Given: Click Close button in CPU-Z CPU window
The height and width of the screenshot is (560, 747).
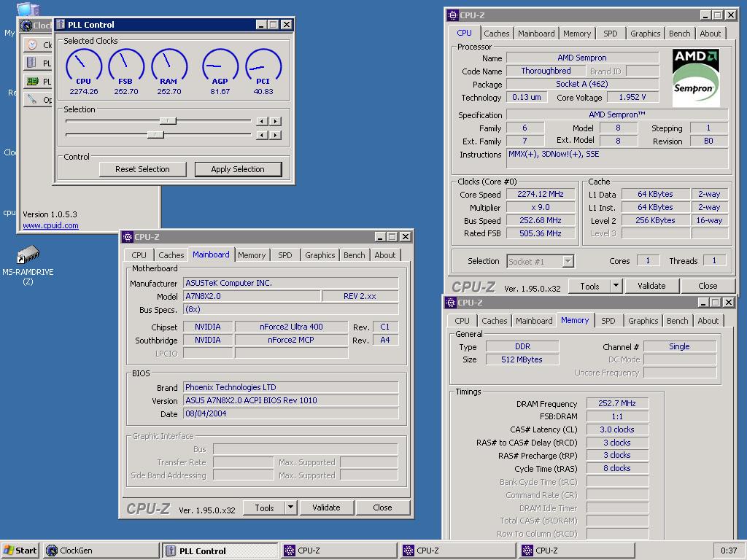Looking at the screenshot, I should (708, 286).
